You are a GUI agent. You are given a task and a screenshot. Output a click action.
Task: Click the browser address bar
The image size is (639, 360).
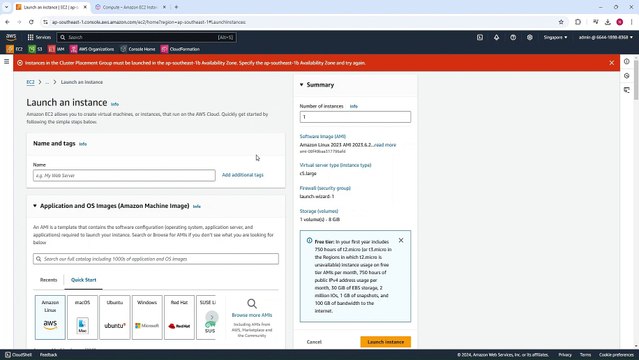click(302, 22)
